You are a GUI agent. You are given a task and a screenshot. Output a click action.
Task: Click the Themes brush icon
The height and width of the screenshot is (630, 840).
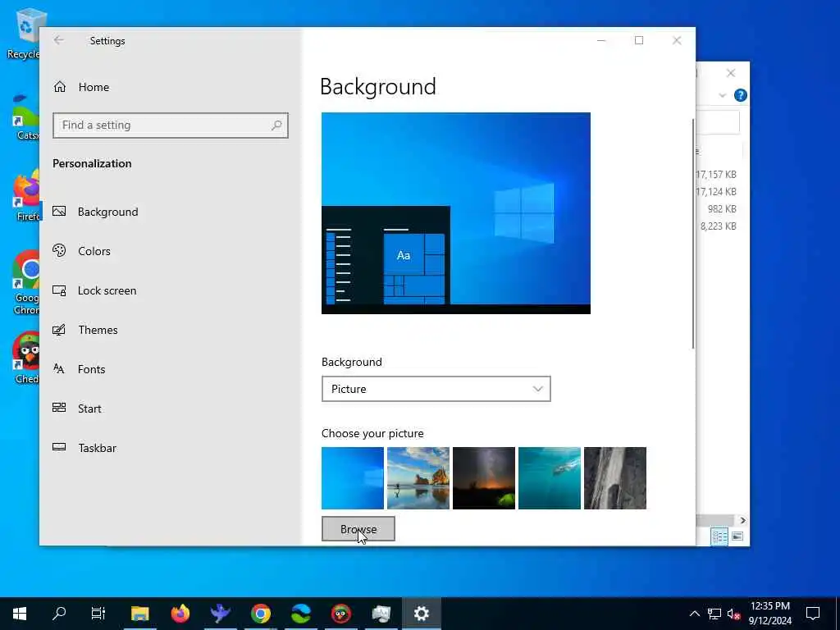[59, 330]
